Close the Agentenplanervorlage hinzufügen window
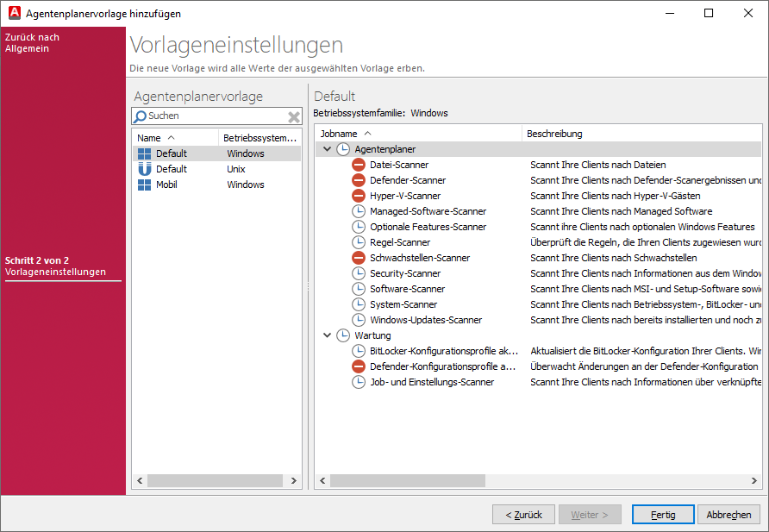The height and width of the screenshot is (532, 769). pyautogui.click(x=747, y=13)
